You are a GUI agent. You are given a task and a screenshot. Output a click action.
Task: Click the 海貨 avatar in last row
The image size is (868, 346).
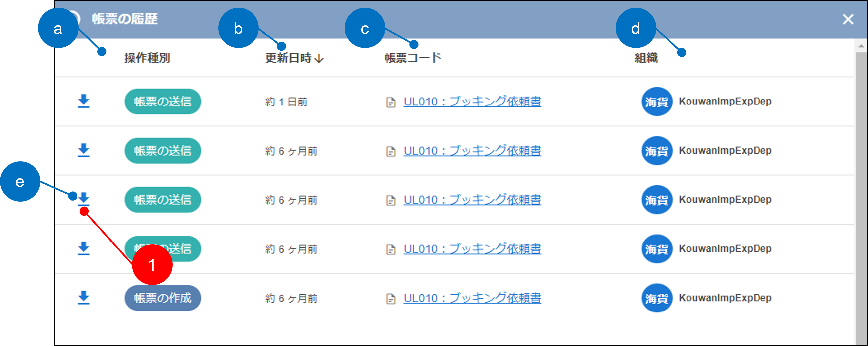tap(656, 298)
